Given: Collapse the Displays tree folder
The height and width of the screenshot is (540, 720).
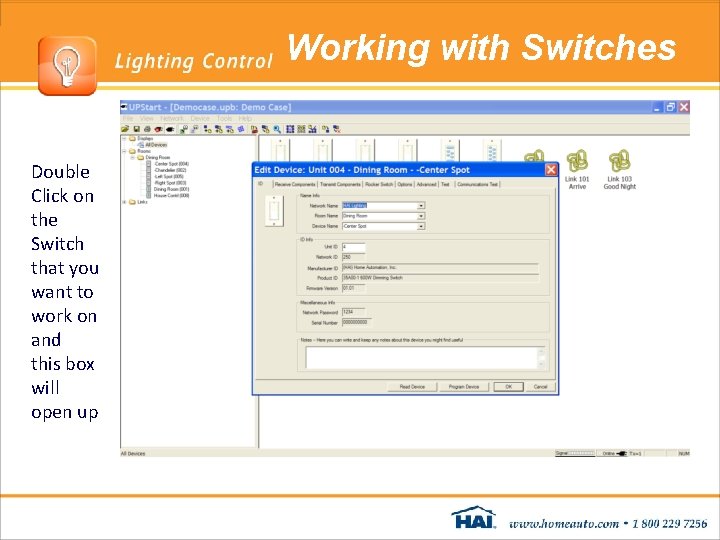Looking at the screenshot, I should 124,138.
